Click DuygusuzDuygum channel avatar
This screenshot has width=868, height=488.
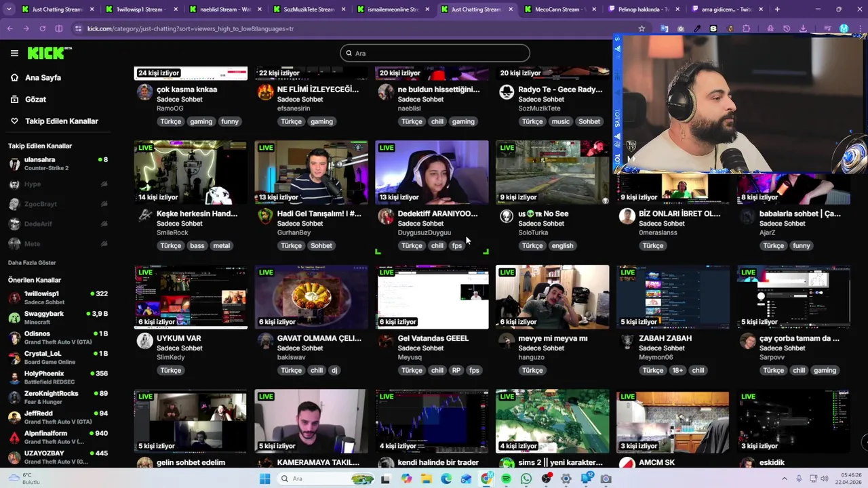[x=386, y=216]
